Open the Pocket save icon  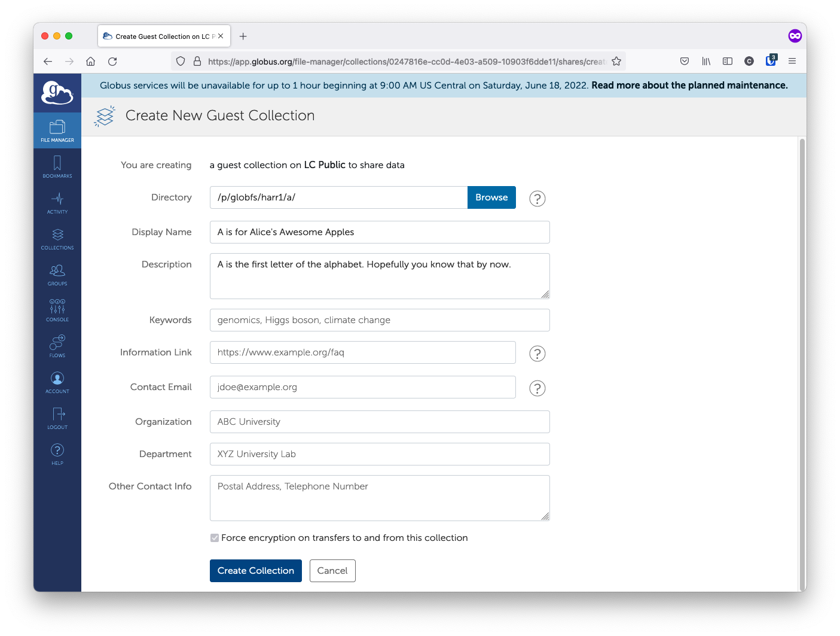coord(685,61)
